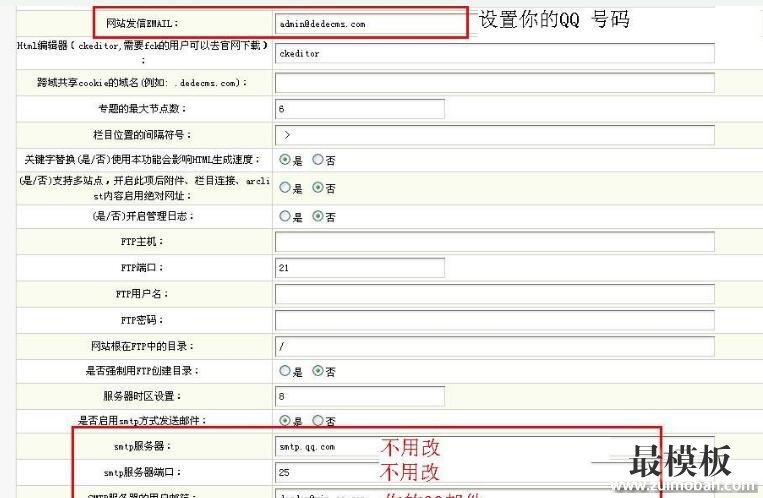Focus the FTP用户名 text box

pyautogui.click(x=494, y=294)
